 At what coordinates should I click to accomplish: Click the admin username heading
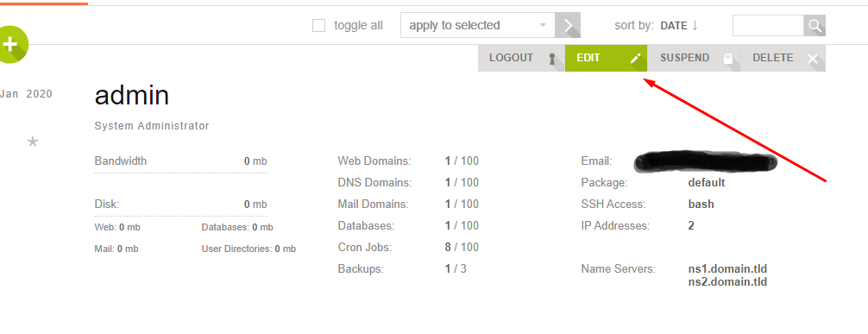point(132,95)
